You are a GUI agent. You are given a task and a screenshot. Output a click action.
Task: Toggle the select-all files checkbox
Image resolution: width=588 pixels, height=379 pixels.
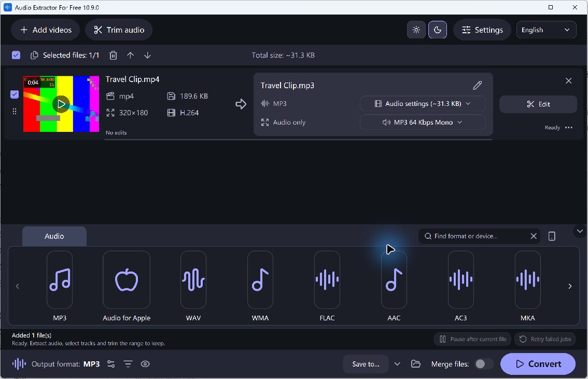(16, 55)
